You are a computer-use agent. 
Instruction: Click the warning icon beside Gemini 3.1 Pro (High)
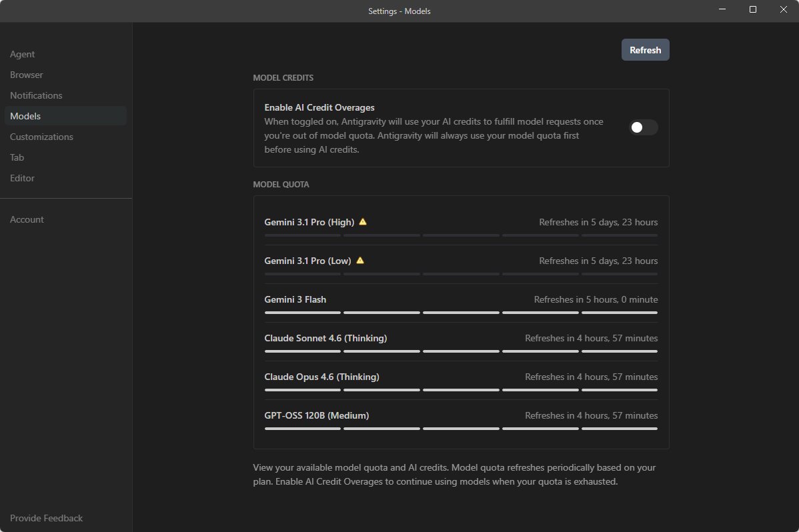[363, 221]
